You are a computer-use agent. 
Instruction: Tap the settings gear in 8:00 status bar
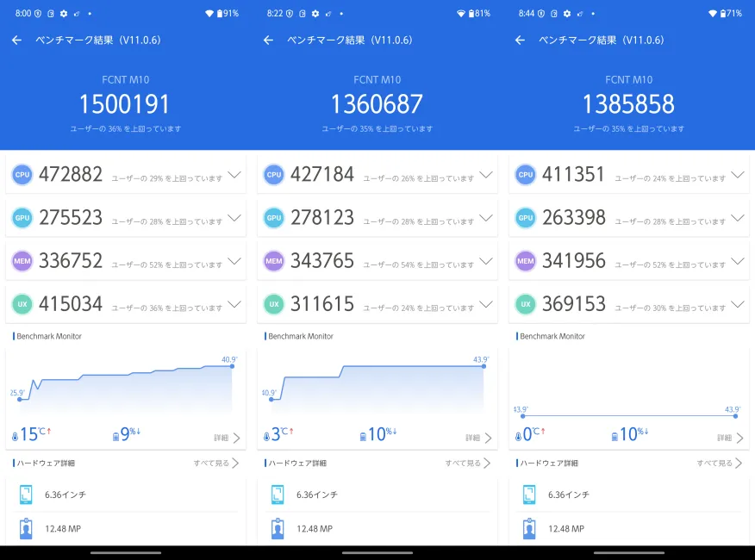point(64,14)
